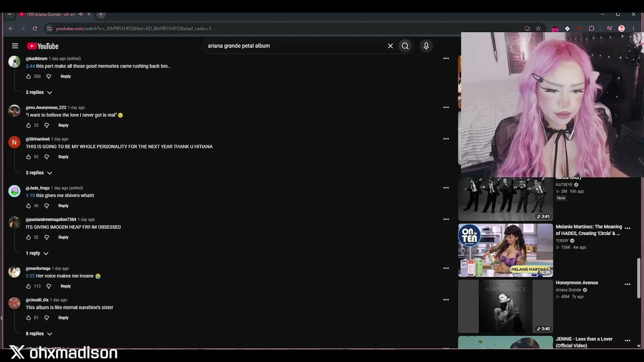Dislike @kadkbram's comment
Screen dimensions: 644x362
pos(49,76)
